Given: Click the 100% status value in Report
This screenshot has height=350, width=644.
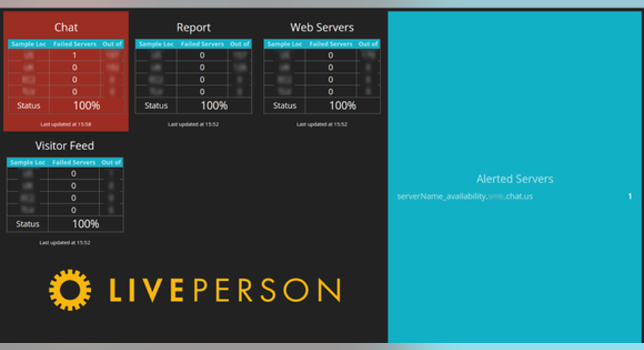Looking at the screenshot, I should click(x=214, y=106).
